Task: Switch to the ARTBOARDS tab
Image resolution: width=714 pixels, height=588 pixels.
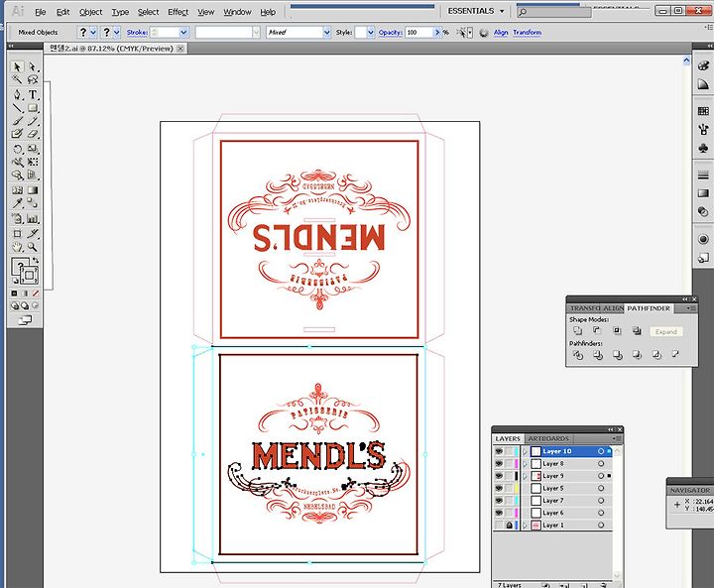Action: coord(548,438)
